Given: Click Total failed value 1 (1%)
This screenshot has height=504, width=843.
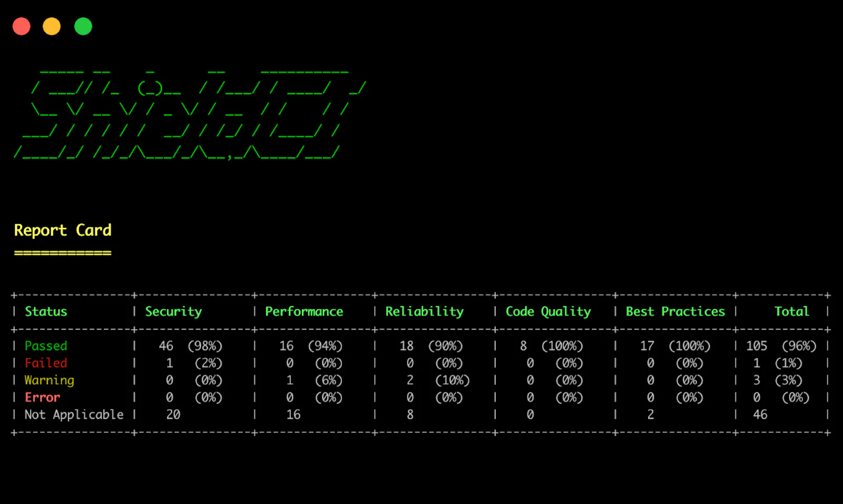Looking at the screenshot, I should pyautogui.click(x=778, y=363).
